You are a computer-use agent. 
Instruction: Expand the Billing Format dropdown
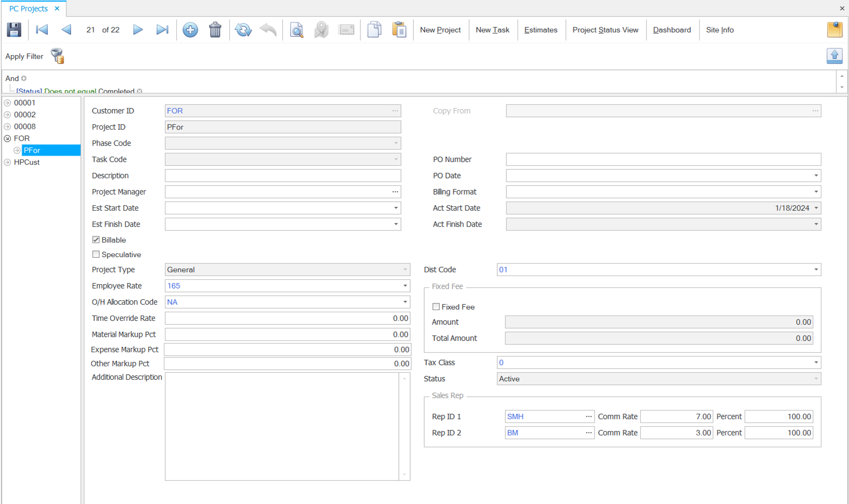tap(815, 192)
